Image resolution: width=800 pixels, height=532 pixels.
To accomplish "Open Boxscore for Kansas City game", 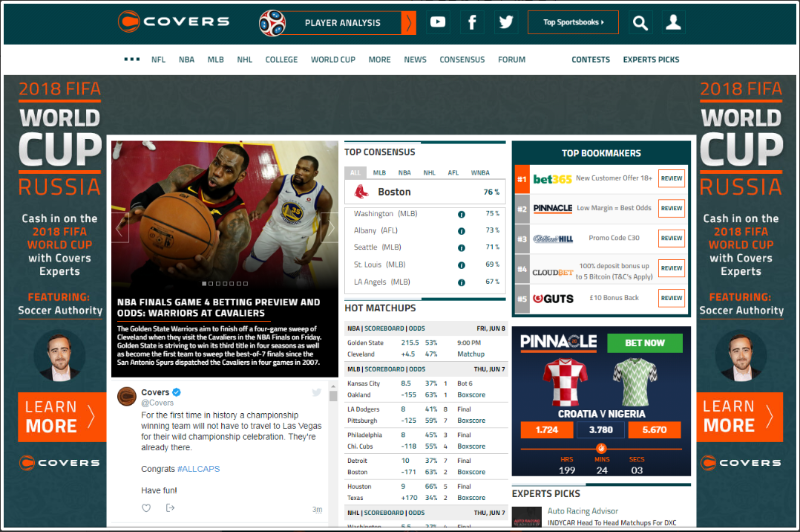I will 471,395.
